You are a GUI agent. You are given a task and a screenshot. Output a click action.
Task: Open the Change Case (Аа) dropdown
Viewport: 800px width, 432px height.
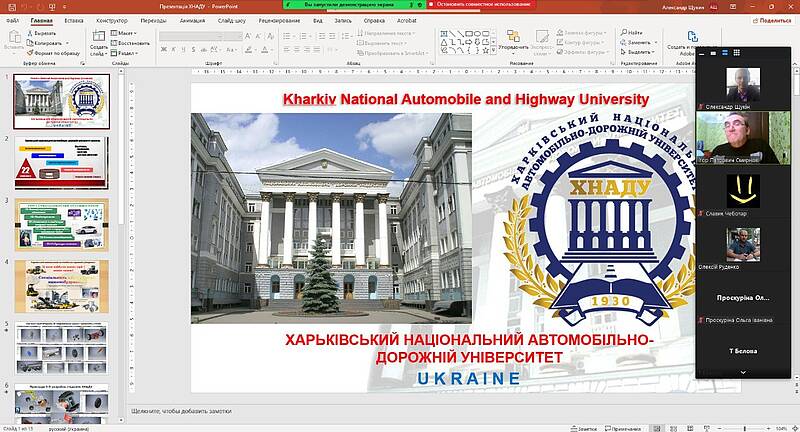point(231,49)
